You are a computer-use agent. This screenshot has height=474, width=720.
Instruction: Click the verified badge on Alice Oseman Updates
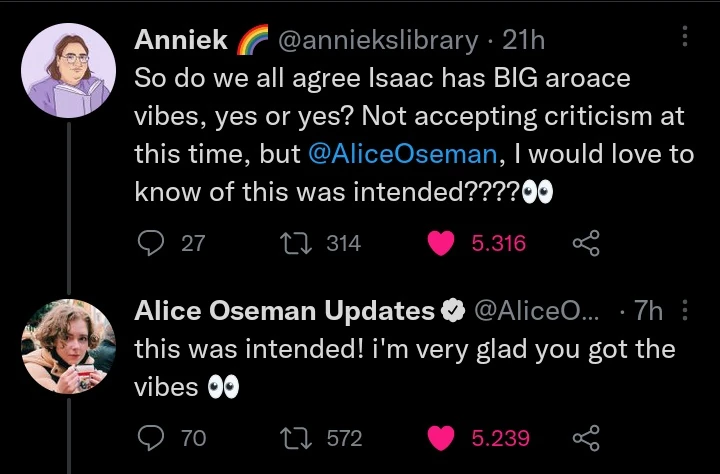pos(453,311)
